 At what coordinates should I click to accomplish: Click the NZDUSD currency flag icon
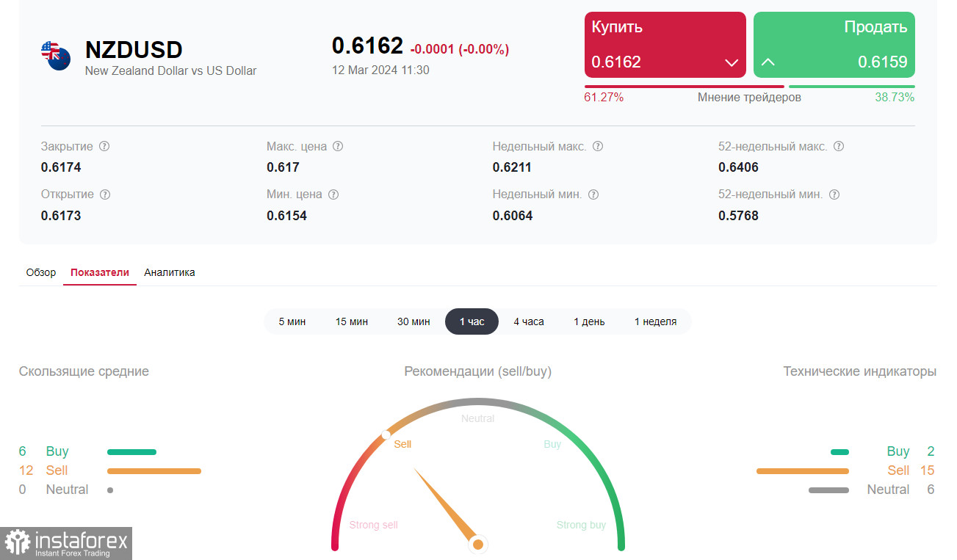tap(56, 56)
